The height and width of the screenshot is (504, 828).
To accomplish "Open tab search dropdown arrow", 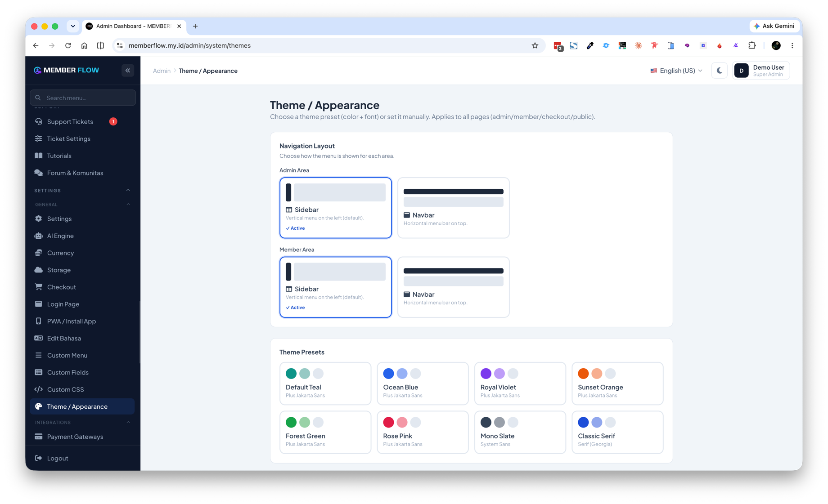I will click(73, 26).
